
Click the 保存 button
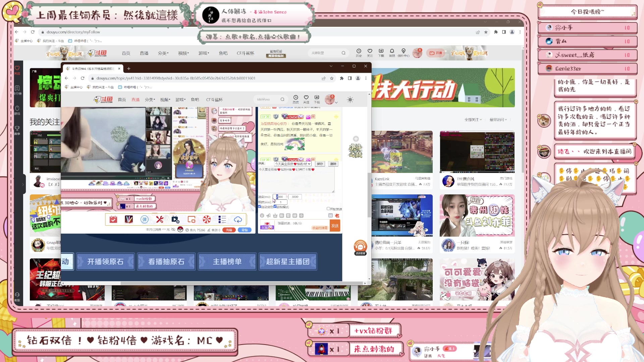pyautogui.click(x=320, y=164)
